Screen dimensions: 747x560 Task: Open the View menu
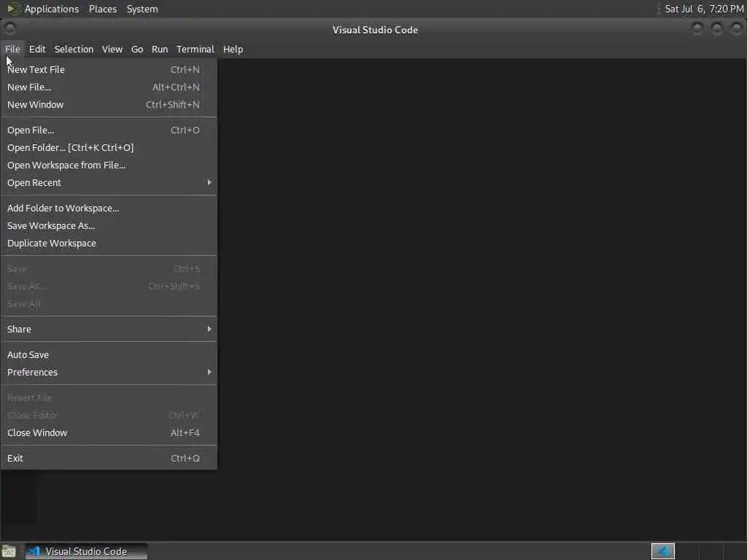(112, 49)
